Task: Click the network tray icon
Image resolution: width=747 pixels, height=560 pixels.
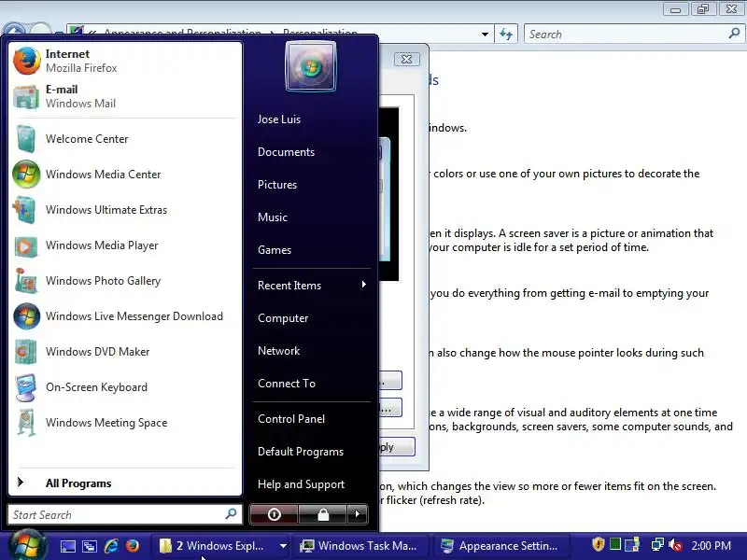Action: (657, 544)
